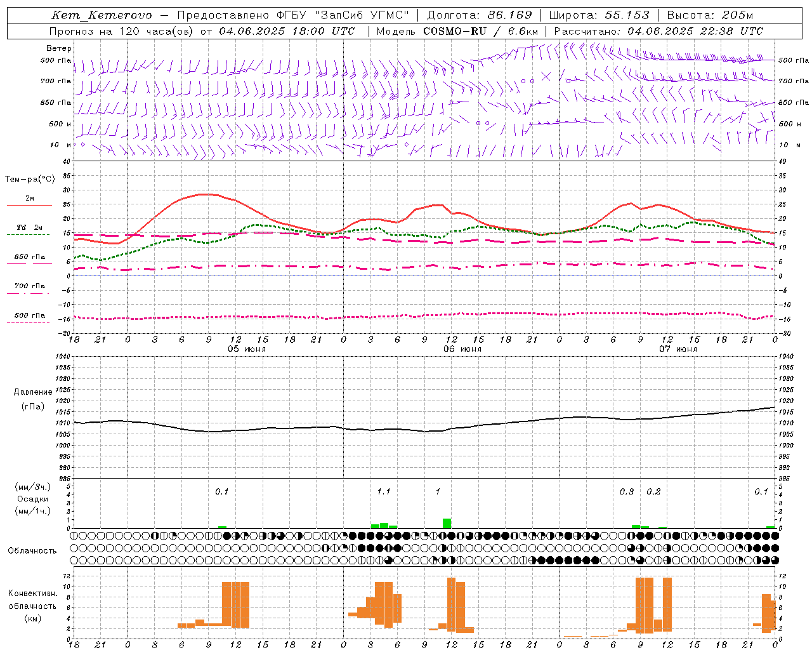Click 'Рассчитано: 04.06.2025 22:38 UTC' timestamp
This screenshot has width=812, height=650.
click(658, 31)
